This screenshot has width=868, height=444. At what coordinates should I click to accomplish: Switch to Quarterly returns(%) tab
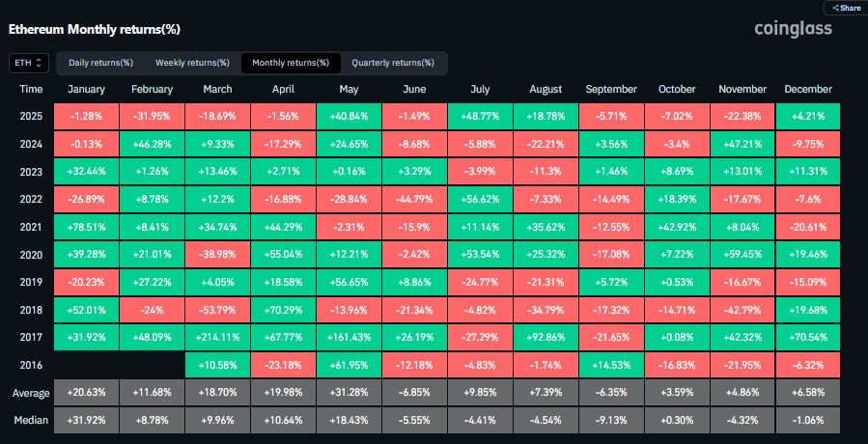point(393,63)
